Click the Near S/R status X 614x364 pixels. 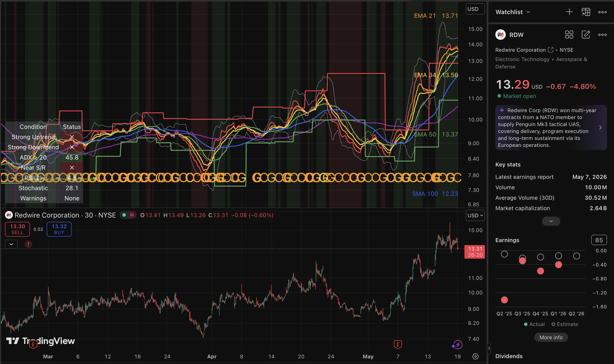(72, 168)
